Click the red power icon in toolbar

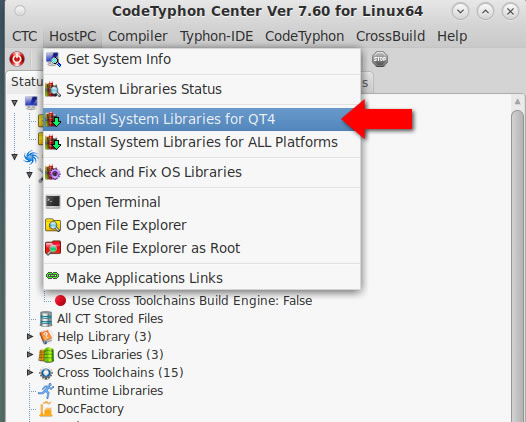click(17, 59)
